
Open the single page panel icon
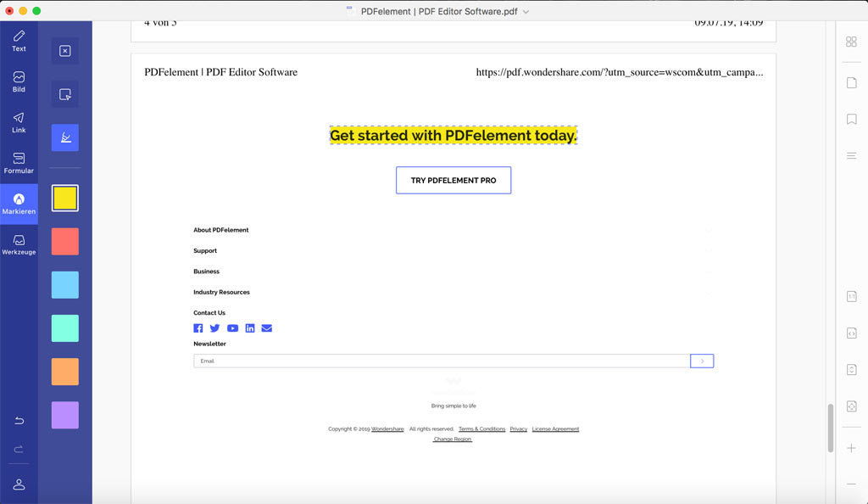coord(851,83)
